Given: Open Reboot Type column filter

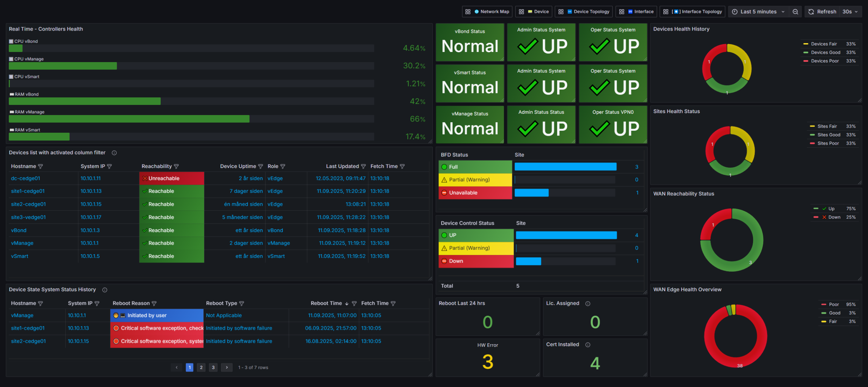Looking at the screenshot, I should point(241,303).
